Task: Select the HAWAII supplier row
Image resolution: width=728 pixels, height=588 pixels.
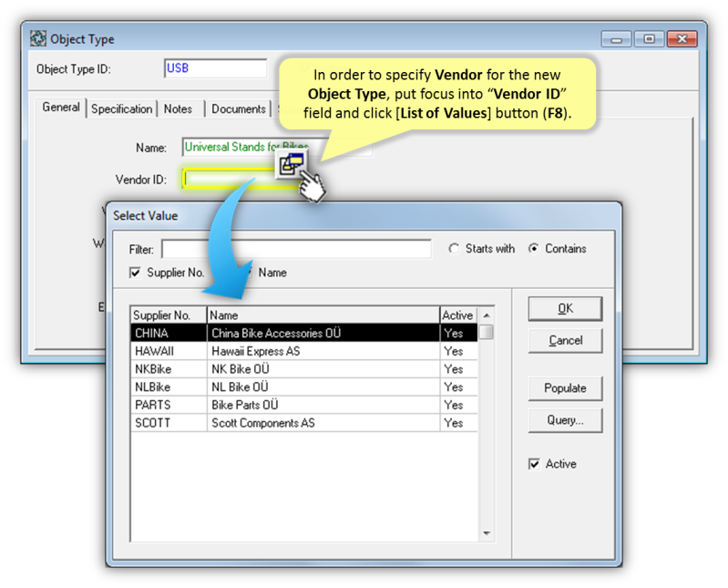Action: pos(304,351)
